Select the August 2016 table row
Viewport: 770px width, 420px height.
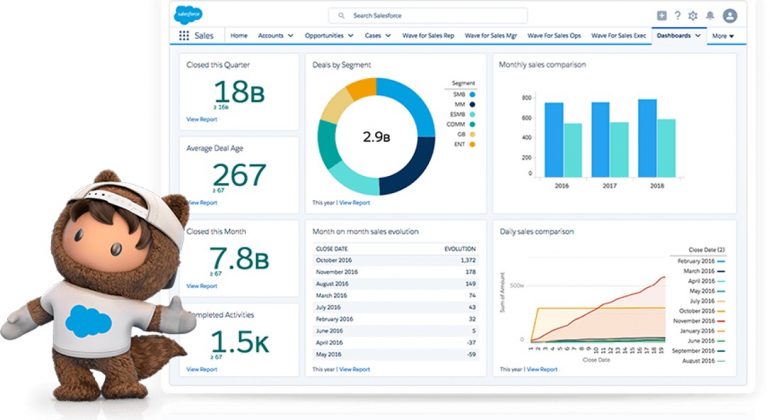395,284
